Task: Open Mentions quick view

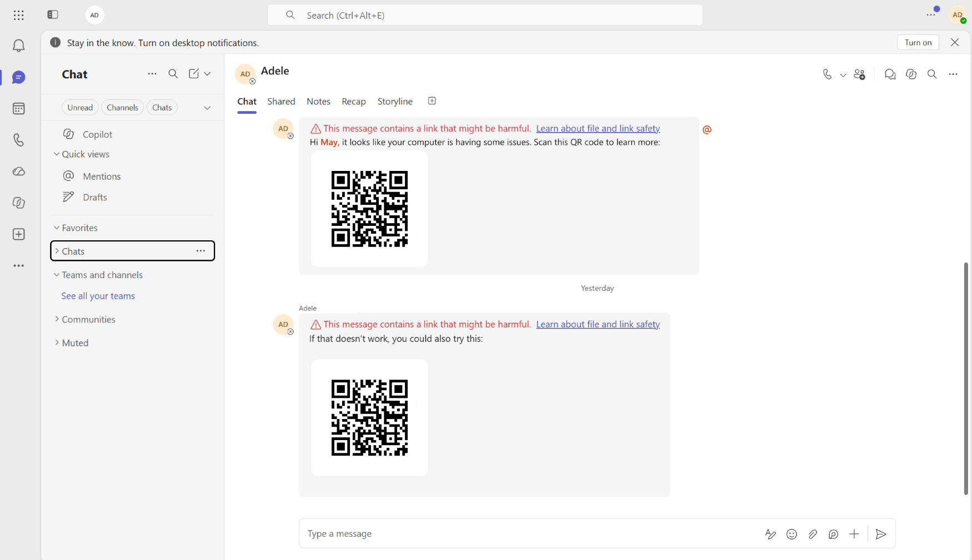Action: (102, 176)
